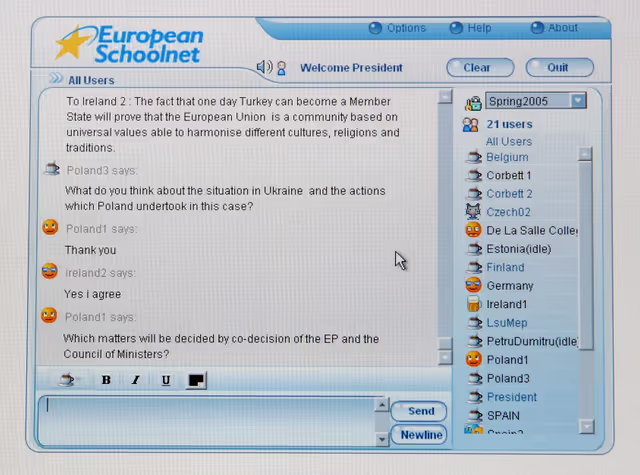Select De La Salle College user
The image size is (640, 475).
pos(532,231)
